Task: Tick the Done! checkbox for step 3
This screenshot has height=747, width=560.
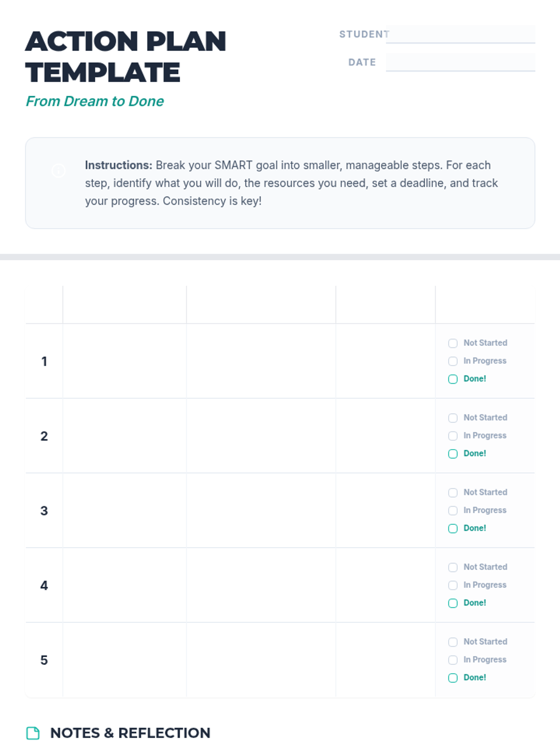Action: tap(453, 529)
